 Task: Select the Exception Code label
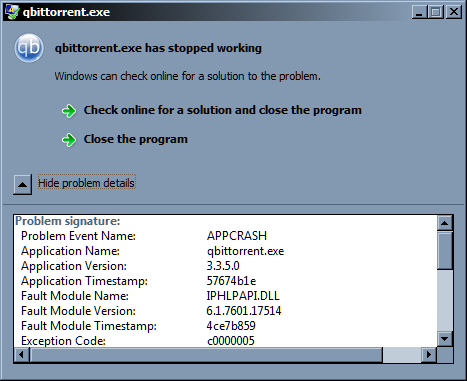[63, 341]
